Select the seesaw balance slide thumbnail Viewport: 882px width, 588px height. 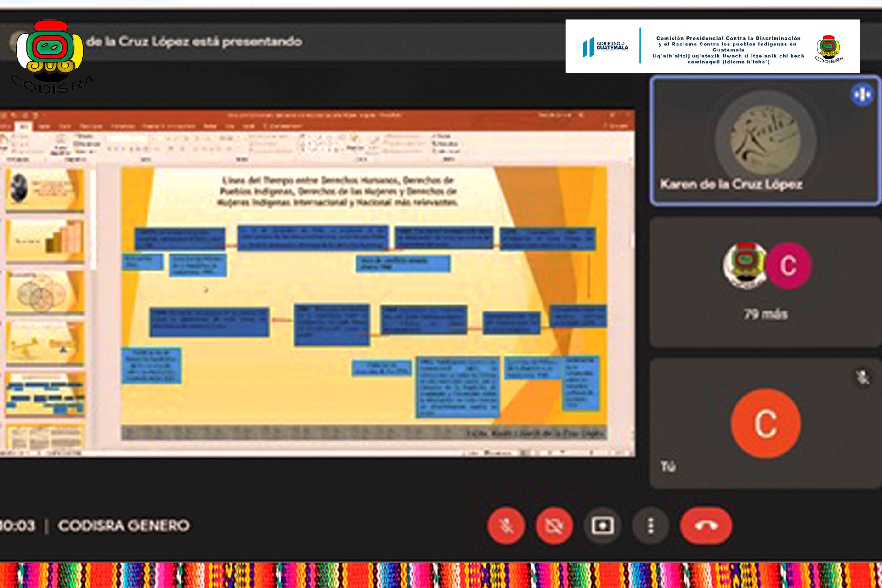pyautogui.click(x=45, y=343)
